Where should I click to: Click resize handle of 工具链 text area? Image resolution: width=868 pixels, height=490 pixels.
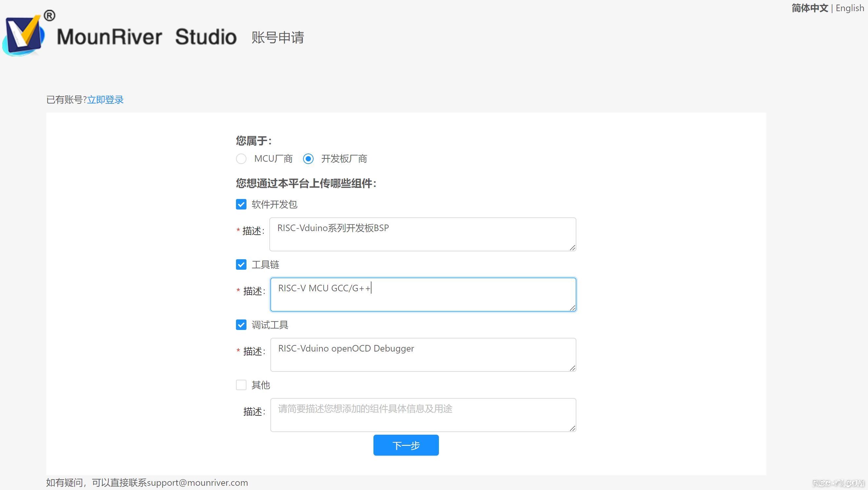tap(572, 308)
